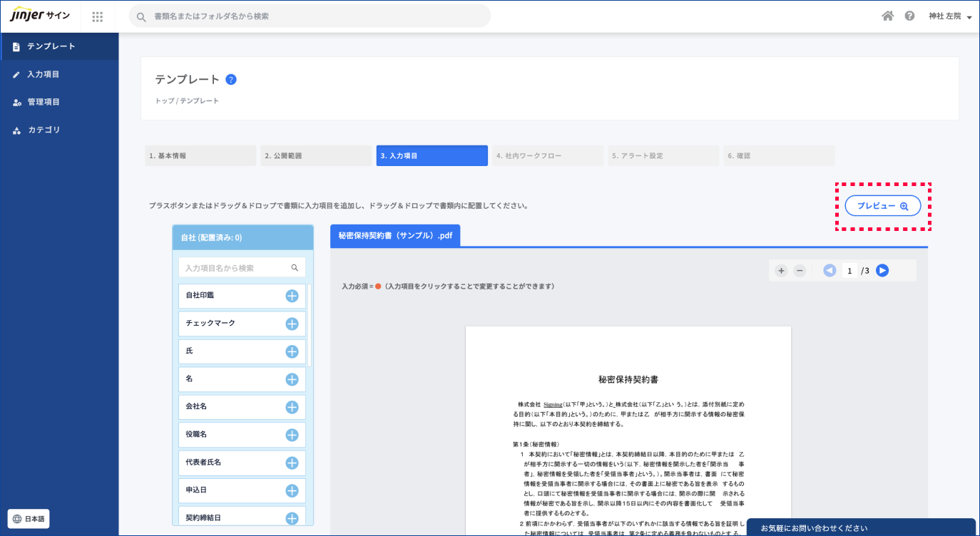
Task: Click the 入力項目名から検索 search field
Action: pos(237,268)
